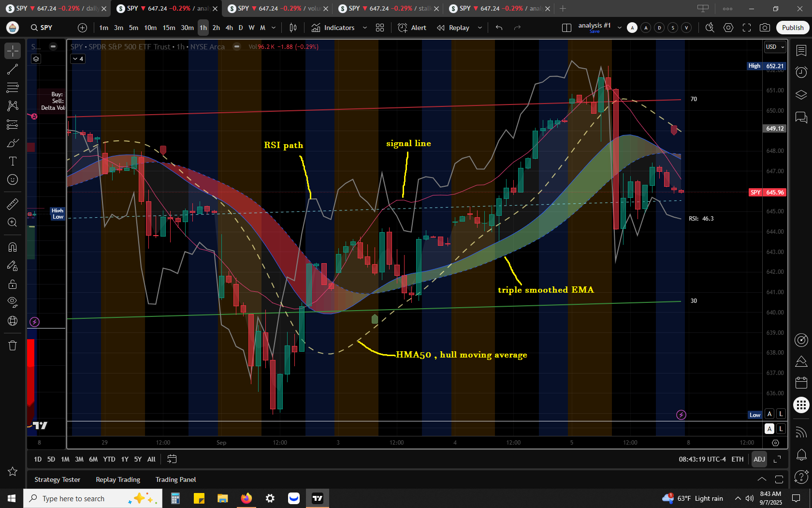Toggle log scale L button on price axis
812x508 pixels.
point(781,414)
